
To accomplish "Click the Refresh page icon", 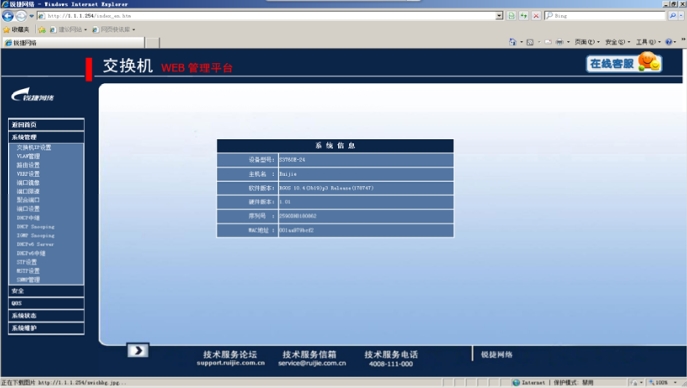I will coord(524,16).
